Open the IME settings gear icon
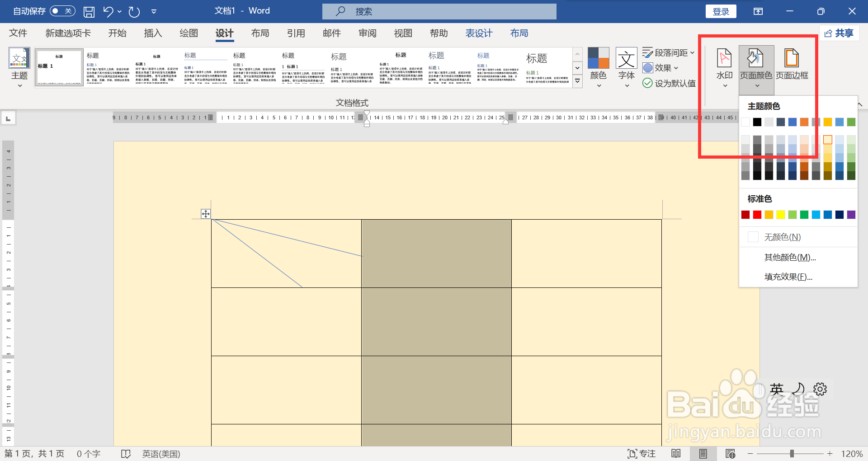 tap(820, 389)
